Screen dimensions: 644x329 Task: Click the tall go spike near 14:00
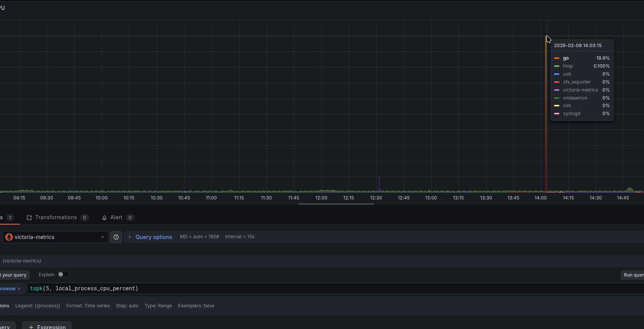pos(546,114)
